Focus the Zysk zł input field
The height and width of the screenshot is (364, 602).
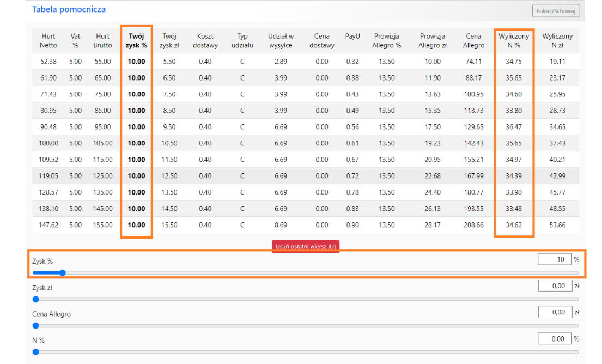(554, 286)
